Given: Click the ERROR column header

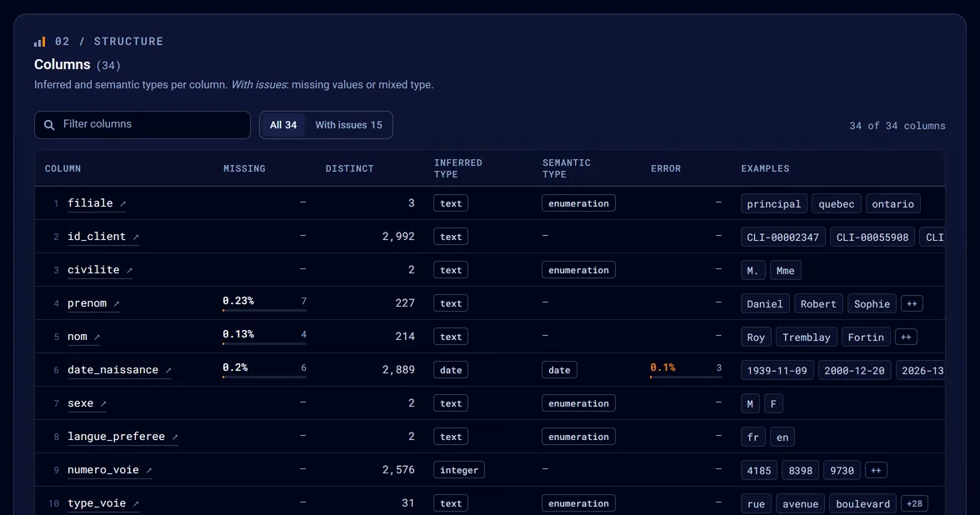Looking at the screenshot, I should point(666,168).
